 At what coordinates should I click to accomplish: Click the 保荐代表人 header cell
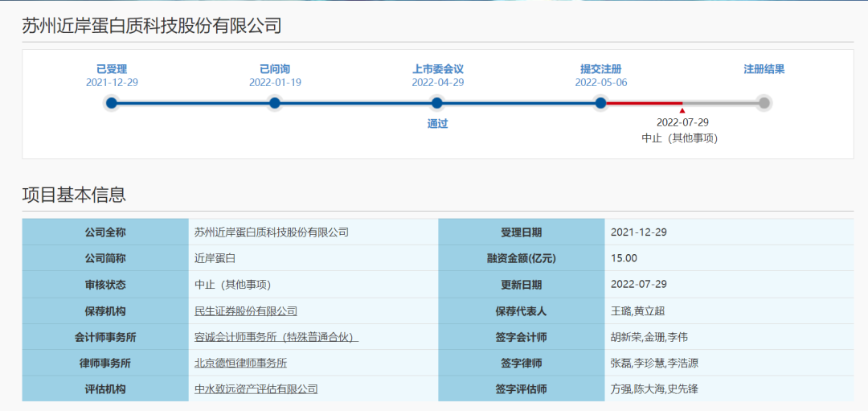coord(522,311)
